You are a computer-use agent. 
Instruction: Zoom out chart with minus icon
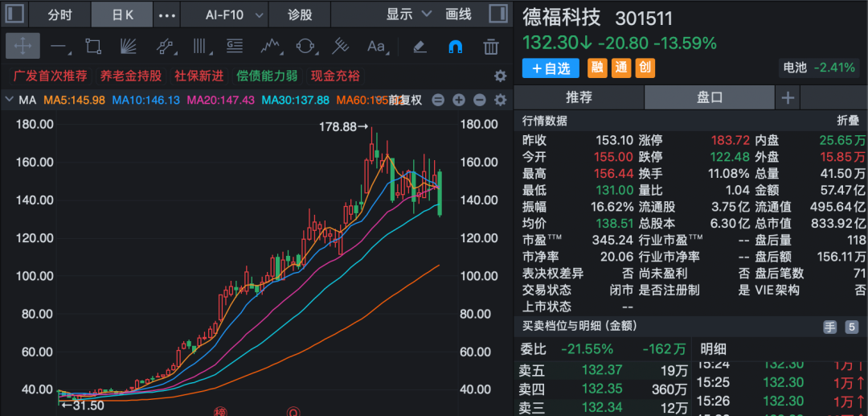(479, 101)
